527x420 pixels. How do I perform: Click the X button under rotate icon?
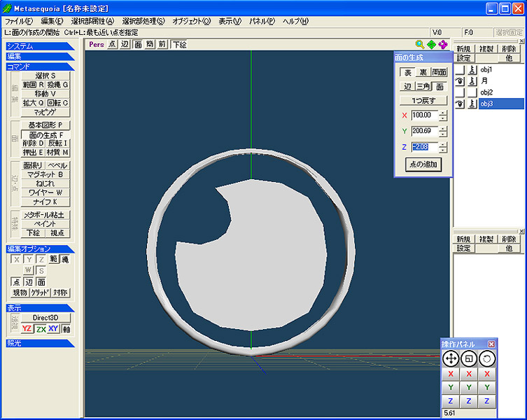(487, 374)
